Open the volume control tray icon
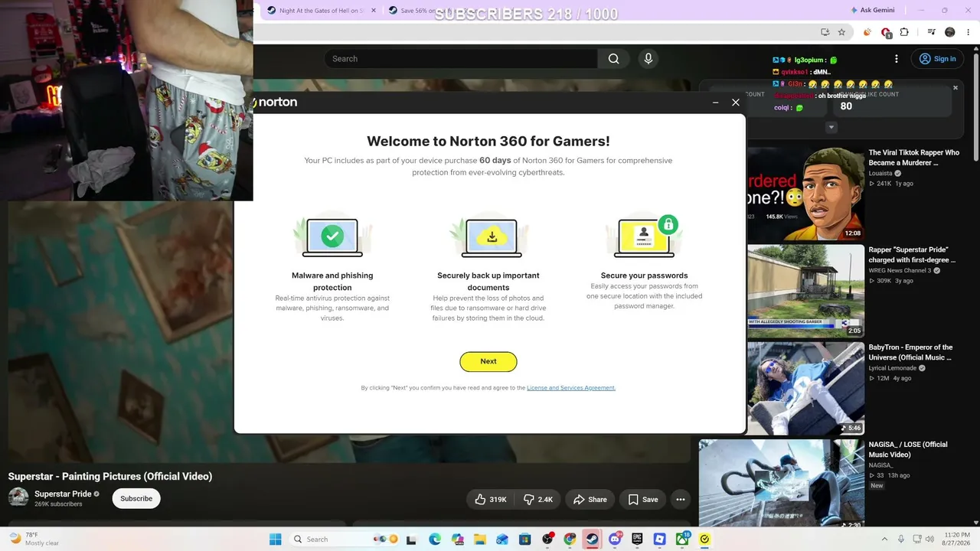This screenshot has width=980, height=551. click(931, 540)
